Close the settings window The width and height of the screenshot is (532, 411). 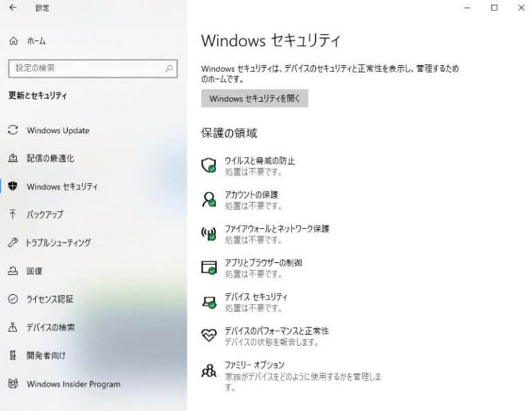[x=521, y=8]
